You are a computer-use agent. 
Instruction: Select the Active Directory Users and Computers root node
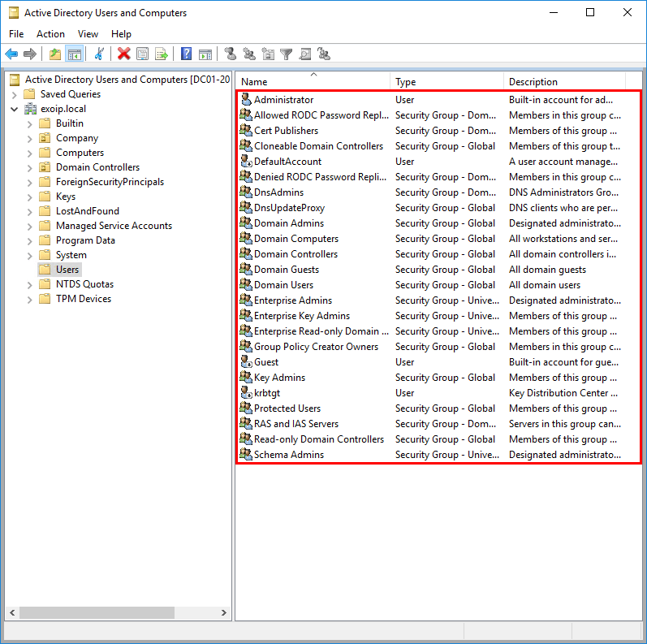[x=127, y=80]
